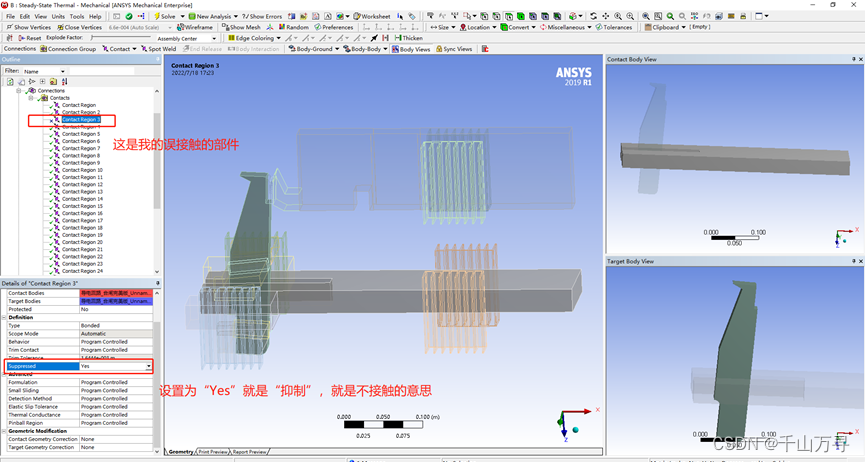Open Preferences from the toolbar
865x462 pixels.
(334, 27)
